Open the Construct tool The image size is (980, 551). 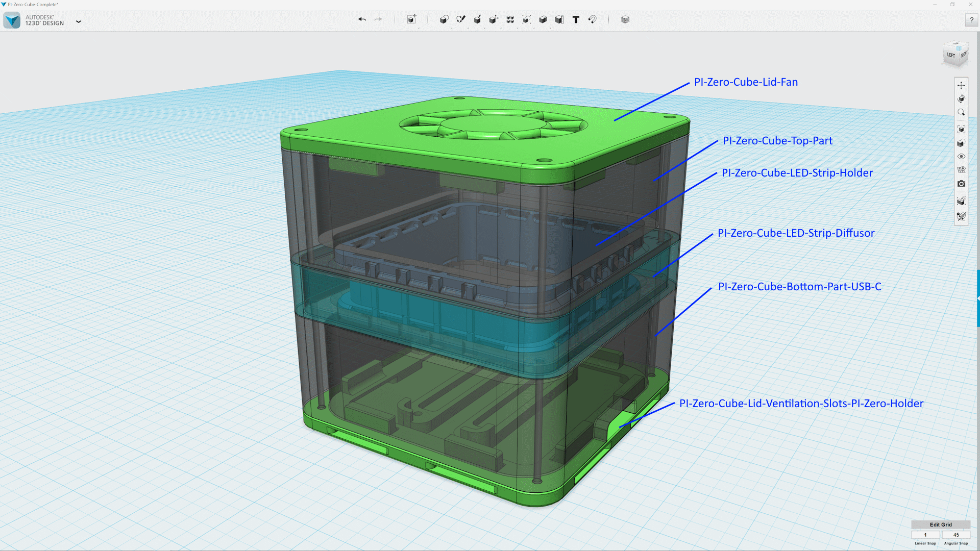(x=477, y=19)
